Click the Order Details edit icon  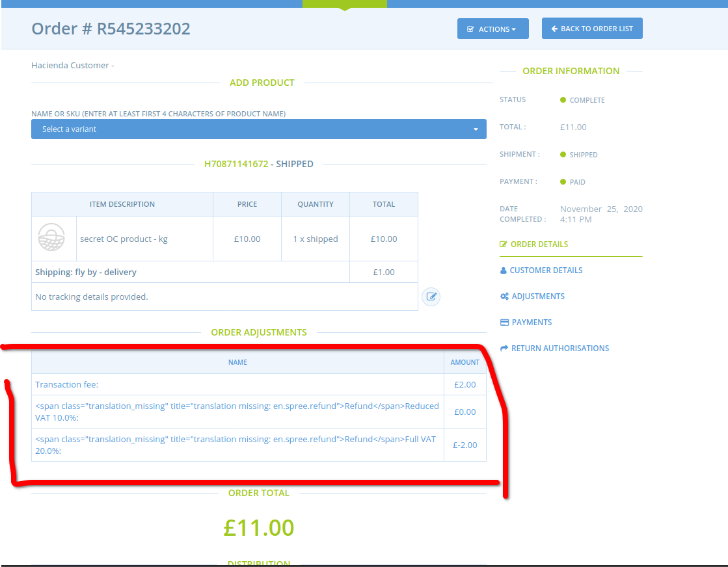tap(504, 244)
